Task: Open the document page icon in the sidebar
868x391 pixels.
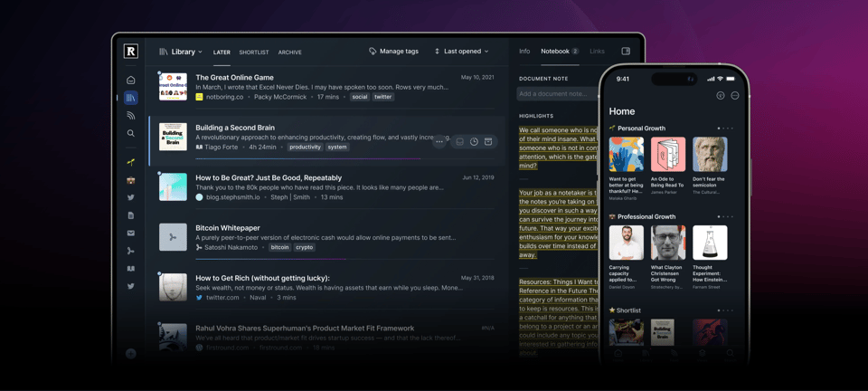Action: [x=130, y=215]
